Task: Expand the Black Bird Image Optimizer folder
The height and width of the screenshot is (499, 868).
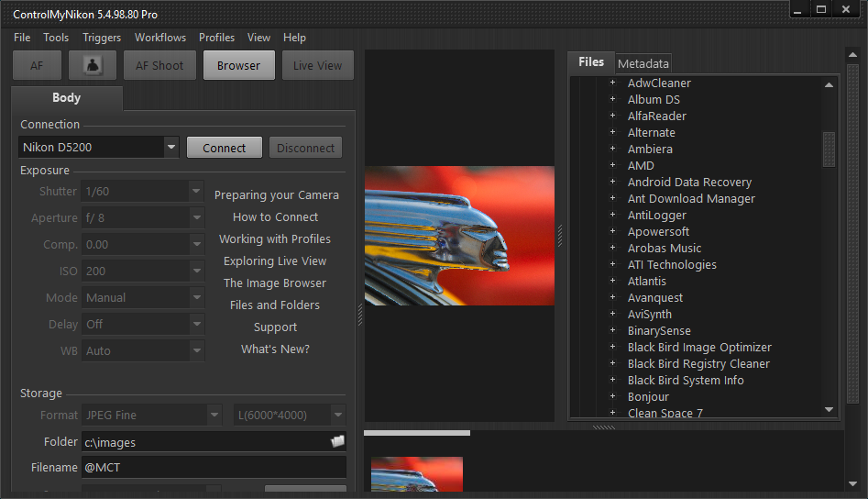Action: pos(612,348)
